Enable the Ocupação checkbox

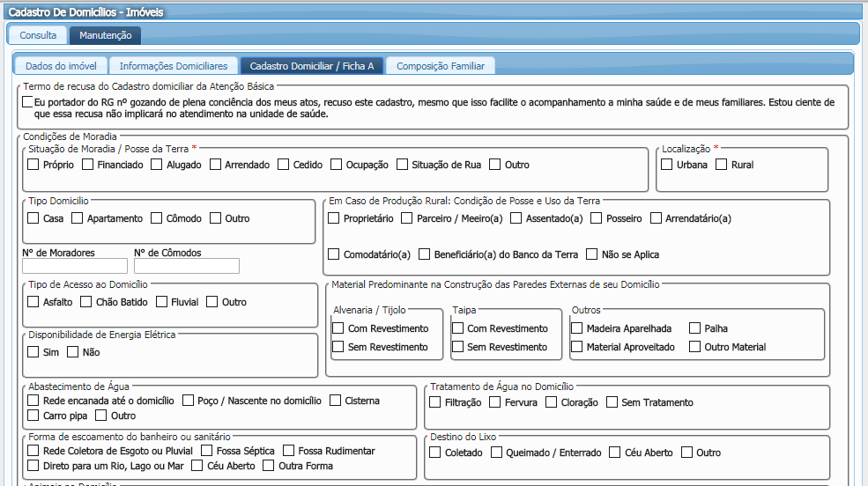(x=336, y=165)
